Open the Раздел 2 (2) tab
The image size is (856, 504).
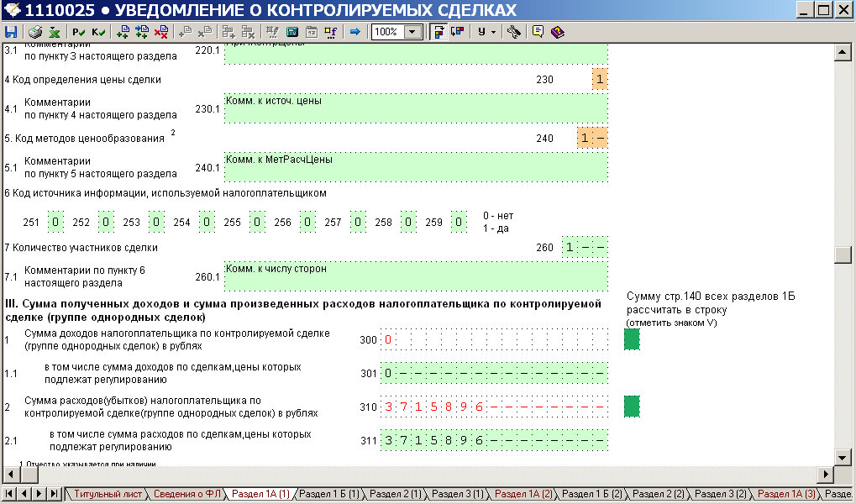click(658, 494)
